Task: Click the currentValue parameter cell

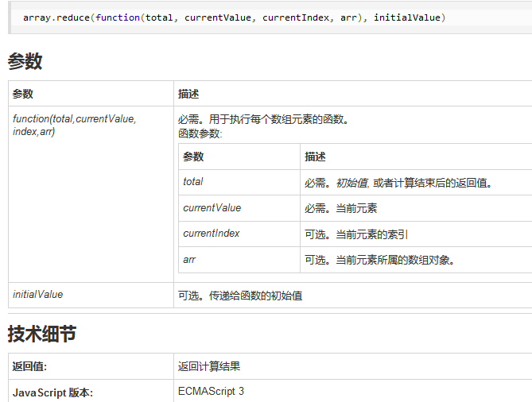Action: tap(239, 208)
